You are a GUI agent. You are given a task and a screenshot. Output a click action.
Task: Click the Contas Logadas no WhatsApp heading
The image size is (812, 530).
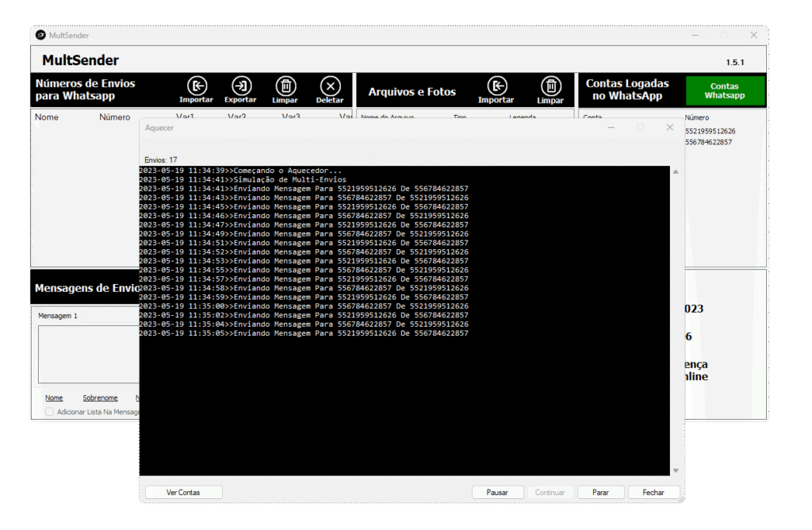(627, 90)
